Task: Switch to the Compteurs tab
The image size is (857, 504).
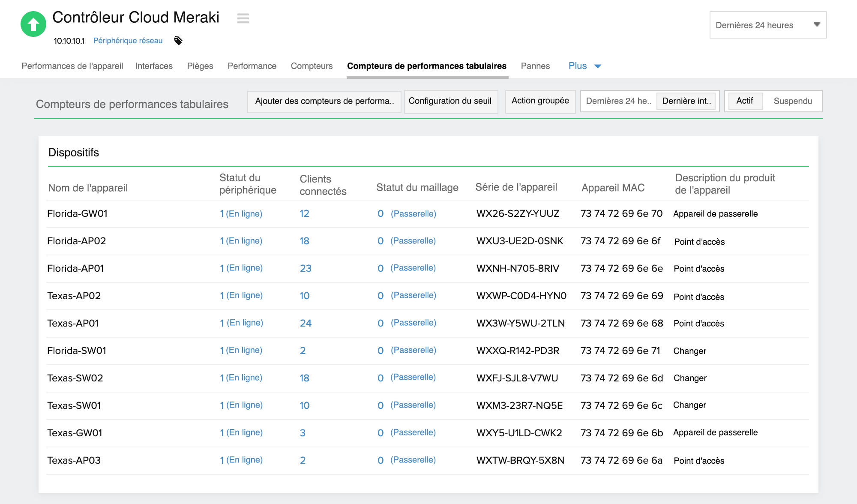Action: click(312, 66)
